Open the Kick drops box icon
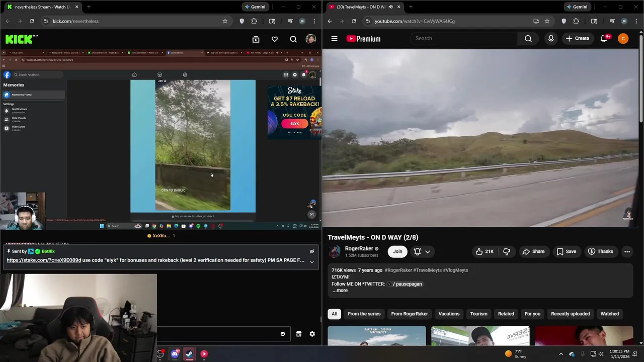 point(256,39)
